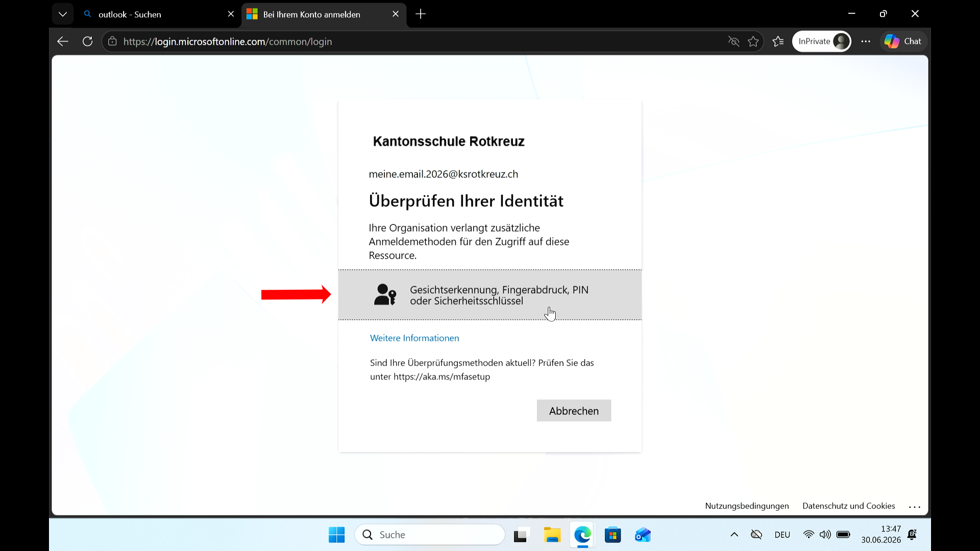Close the browser window

tap(915, 14)
